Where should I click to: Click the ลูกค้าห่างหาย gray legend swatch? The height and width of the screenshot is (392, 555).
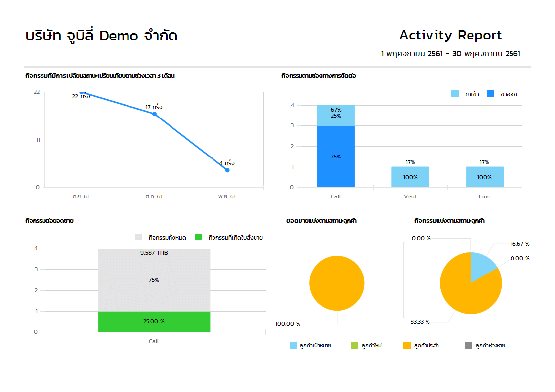[469, 345]
